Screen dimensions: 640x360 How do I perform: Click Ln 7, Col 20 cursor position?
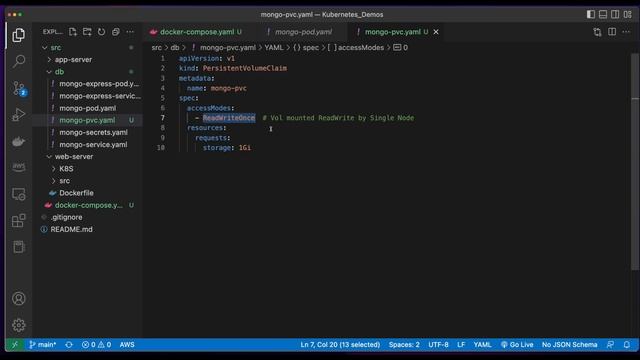[340, 344]
